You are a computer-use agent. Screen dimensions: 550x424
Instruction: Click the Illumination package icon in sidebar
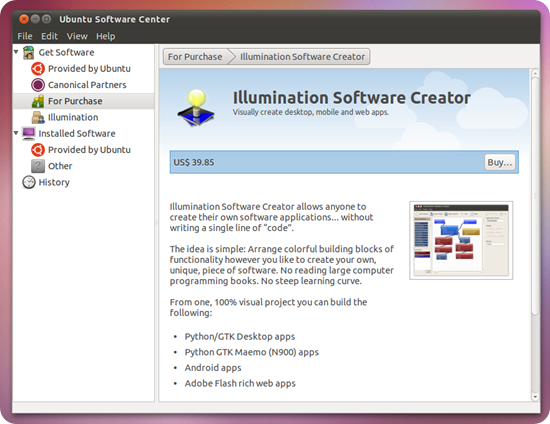[x=38, y=117]
